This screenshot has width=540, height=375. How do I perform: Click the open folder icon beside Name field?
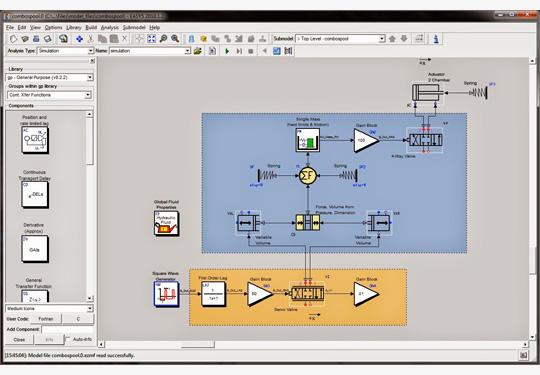(x=198, y=51)
